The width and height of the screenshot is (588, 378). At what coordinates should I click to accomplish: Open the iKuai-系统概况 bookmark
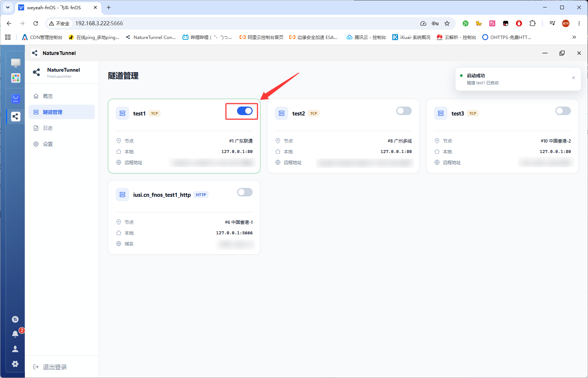click(411, 37)
